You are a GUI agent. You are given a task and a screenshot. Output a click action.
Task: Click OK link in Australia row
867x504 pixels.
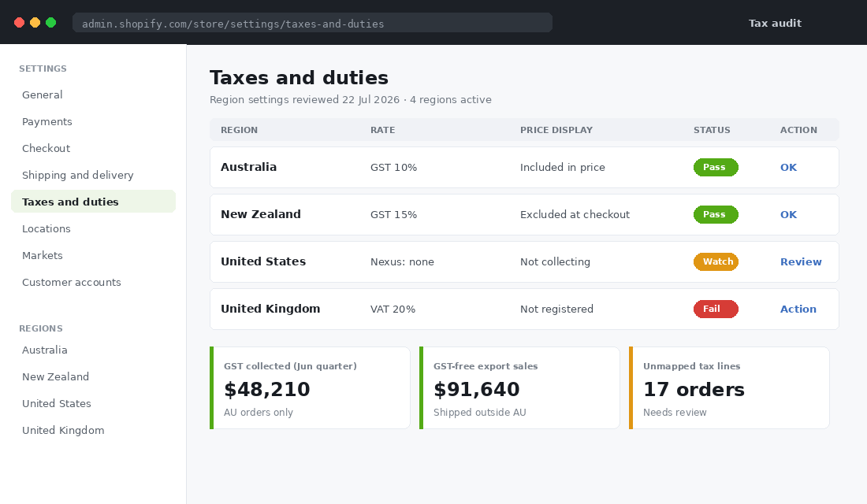click(788, 168)
